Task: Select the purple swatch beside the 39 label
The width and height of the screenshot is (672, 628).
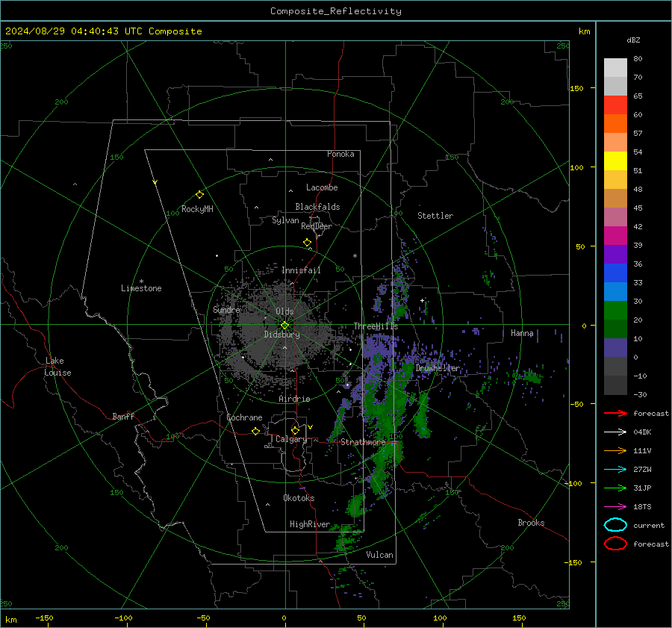Action: (x=615, y=255)
